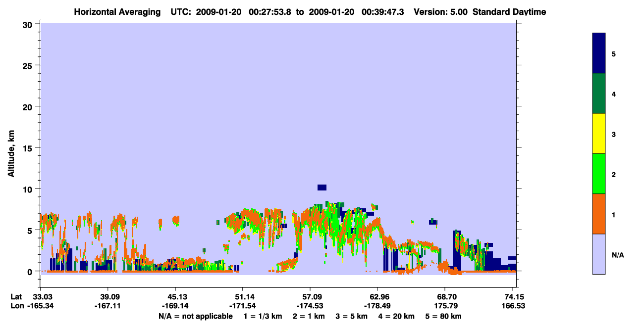Click the y-axis tick label '5'
The image size is (644, 330).
31,230
